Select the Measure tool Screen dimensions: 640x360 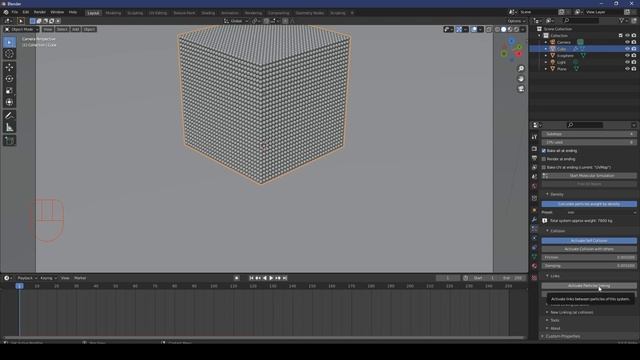9,127
